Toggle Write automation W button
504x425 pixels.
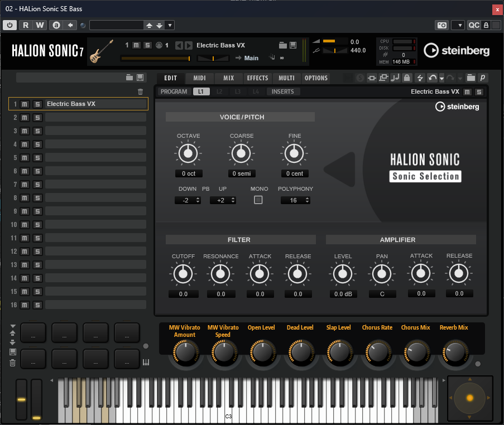[40, 25]
